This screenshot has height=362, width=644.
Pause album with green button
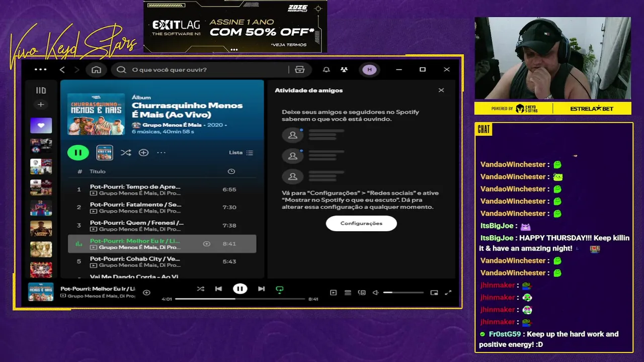pos(78,152)
